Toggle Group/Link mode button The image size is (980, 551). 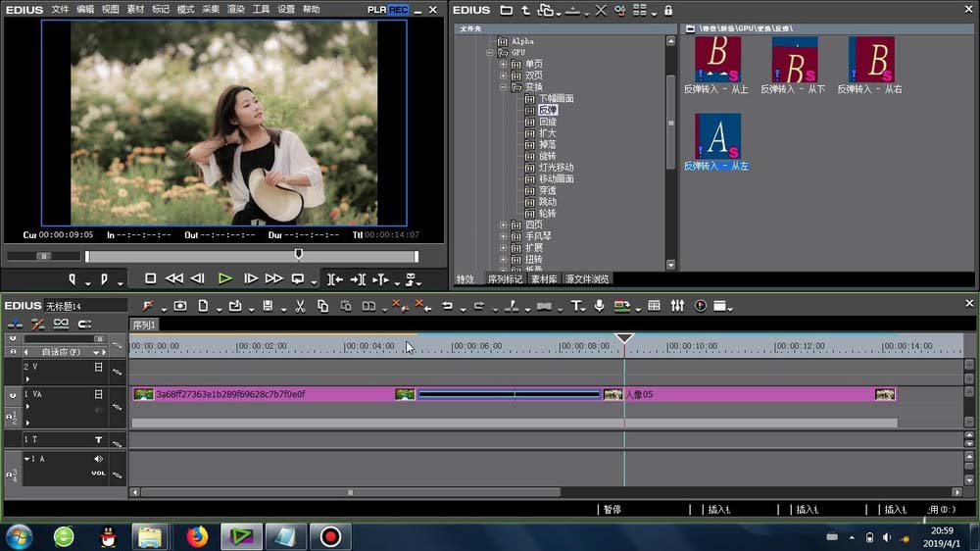pos(61,324)
